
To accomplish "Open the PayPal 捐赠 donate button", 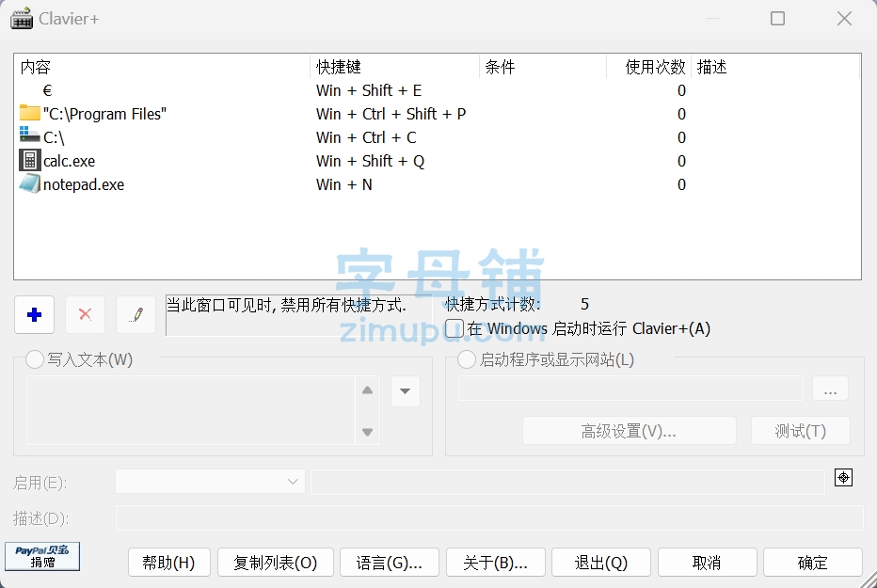I will pyautogui.click(x=42, y=557).
